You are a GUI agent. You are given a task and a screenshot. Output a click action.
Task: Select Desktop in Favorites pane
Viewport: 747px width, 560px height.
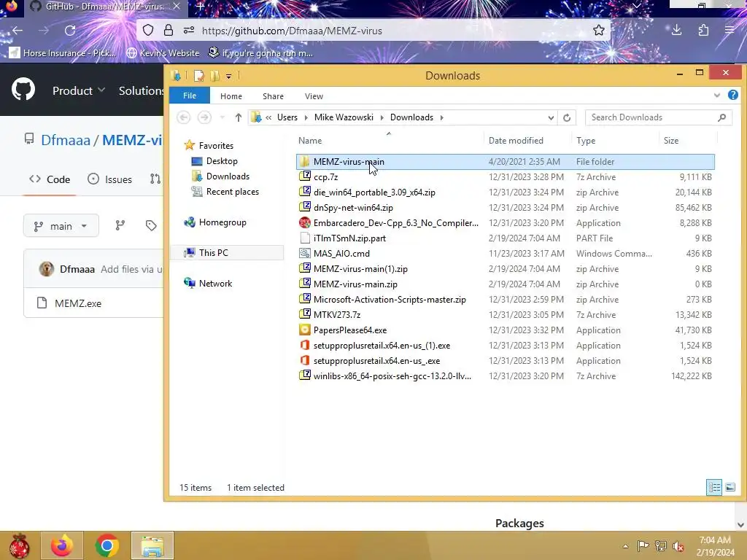coord(222,161)
